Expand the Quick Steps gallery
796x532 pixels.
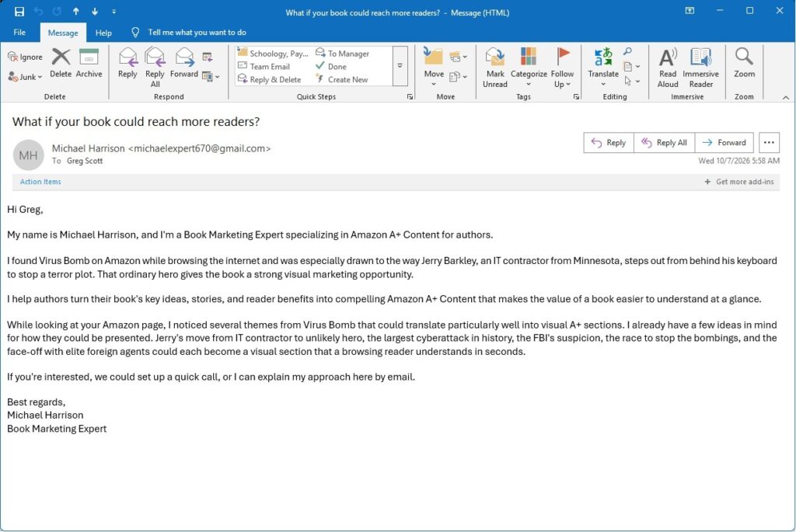click(400, 66)
